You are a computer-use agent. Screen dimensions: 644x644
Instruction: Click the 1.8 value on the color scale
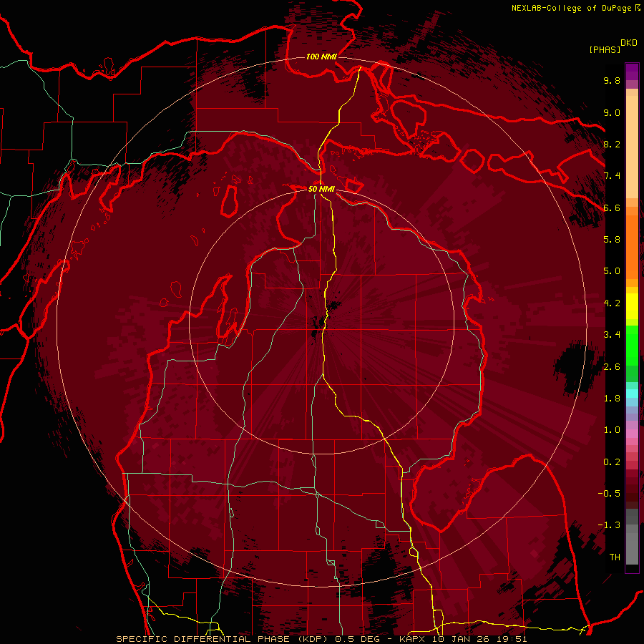click(612, 399)
